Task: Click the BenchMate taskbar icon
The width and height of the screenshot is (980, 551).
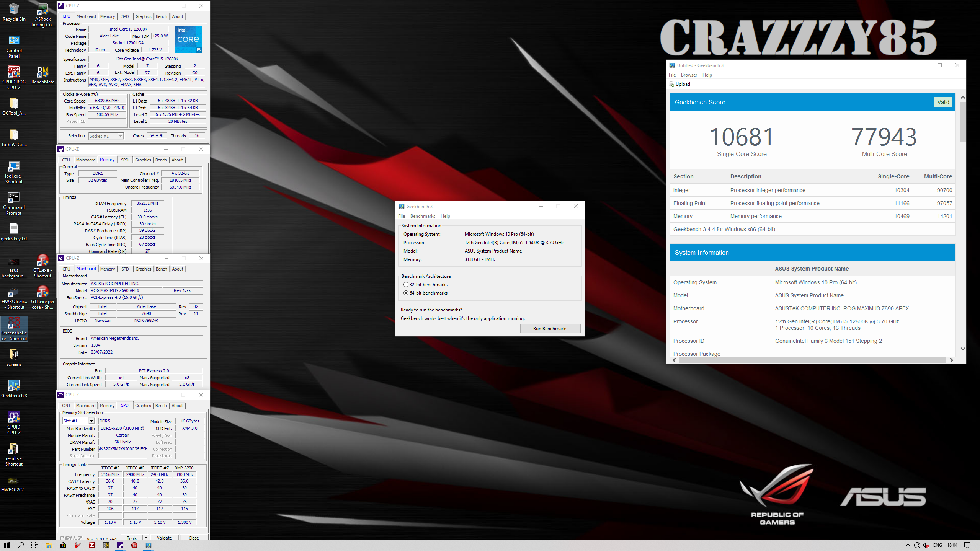Action: coord(106,545)
